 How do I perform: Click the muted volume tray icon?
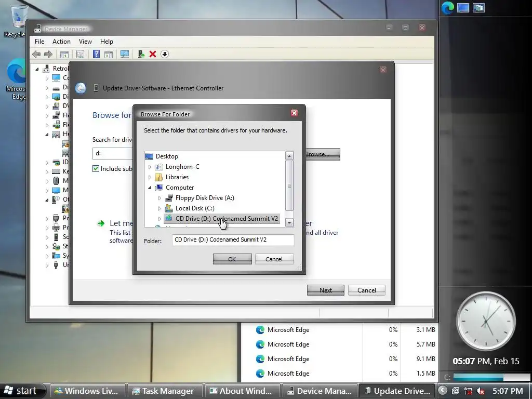(x=480, y=391)
